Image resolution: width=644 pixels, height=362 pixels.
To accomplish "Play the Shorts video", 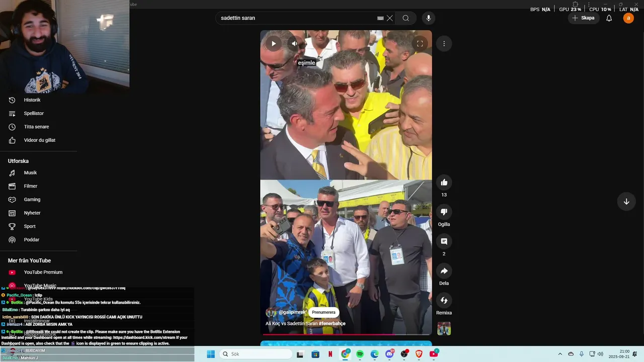I will (x=273, y=43).
